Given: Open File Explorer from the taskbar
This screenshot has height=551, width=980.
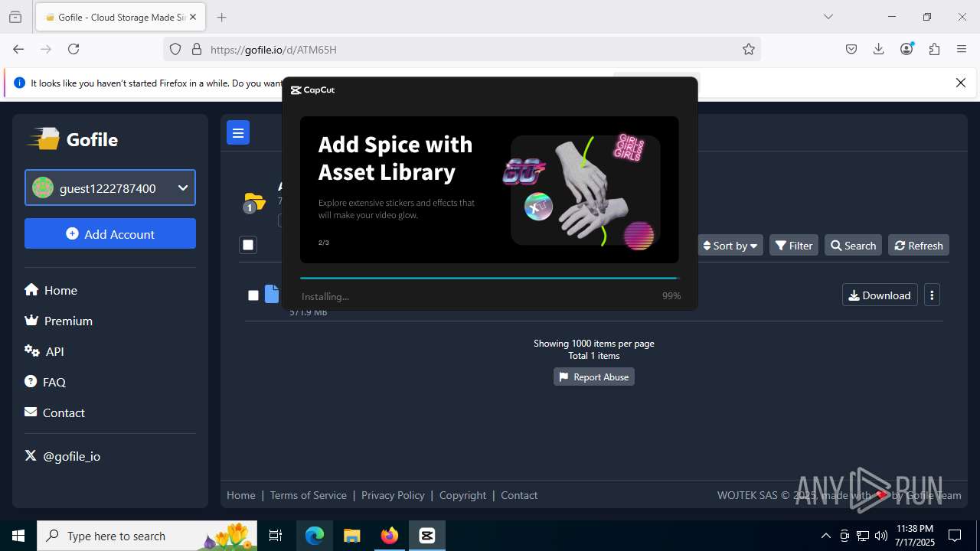Looking at the screenshot, I should [352, 536].
